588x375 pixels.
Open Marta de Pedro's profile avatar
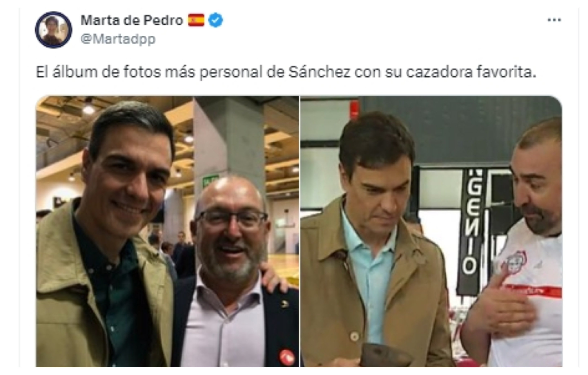pyautogui.click(x=54, y=30)
